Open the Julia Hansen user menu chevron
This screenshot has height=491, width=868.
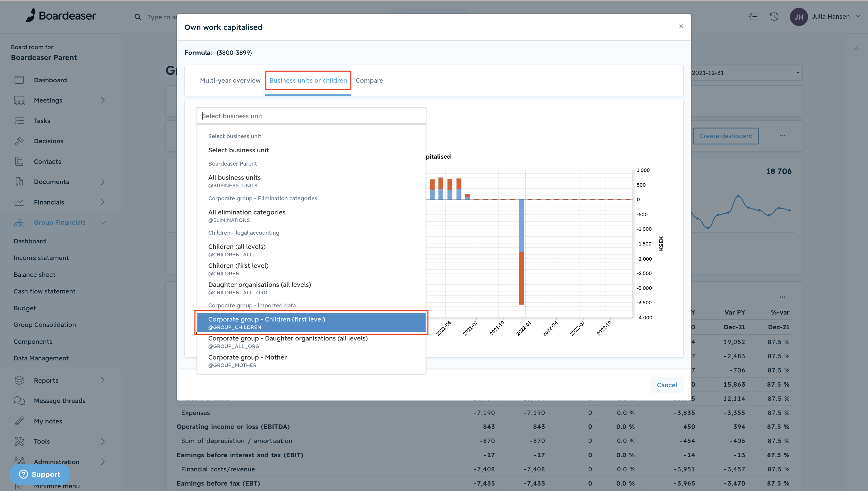pyautogui.click(x=858, y=16)
